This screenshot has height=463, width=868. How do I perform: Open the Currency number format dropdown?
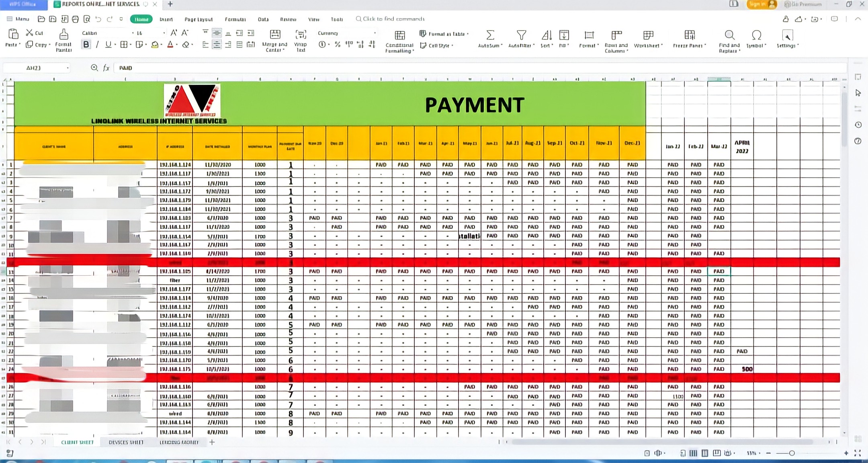coord(375,33)
